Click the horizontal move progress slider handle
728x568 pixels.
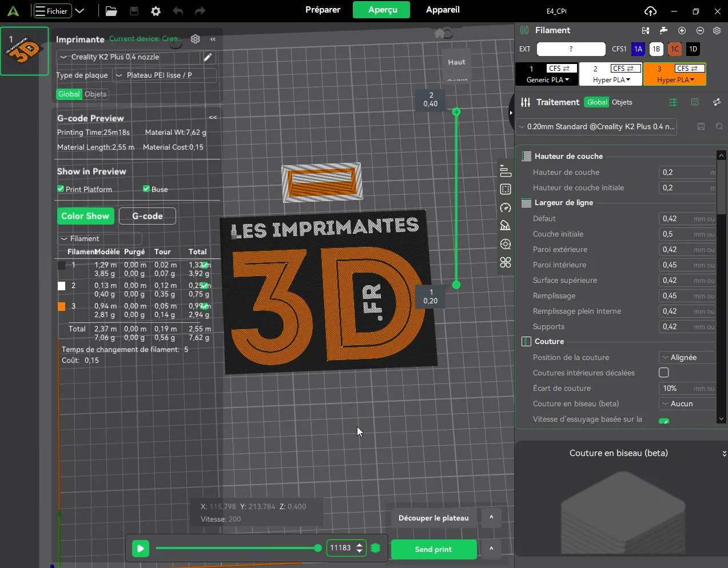click(x=318, y=548)
